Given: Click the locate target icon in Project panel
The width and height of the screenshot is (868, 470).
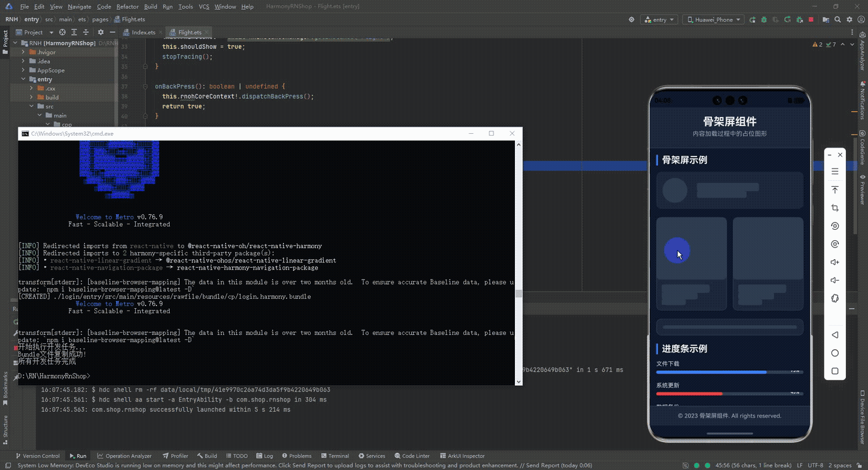Looking at the screenshot, I should coord(63,32).
